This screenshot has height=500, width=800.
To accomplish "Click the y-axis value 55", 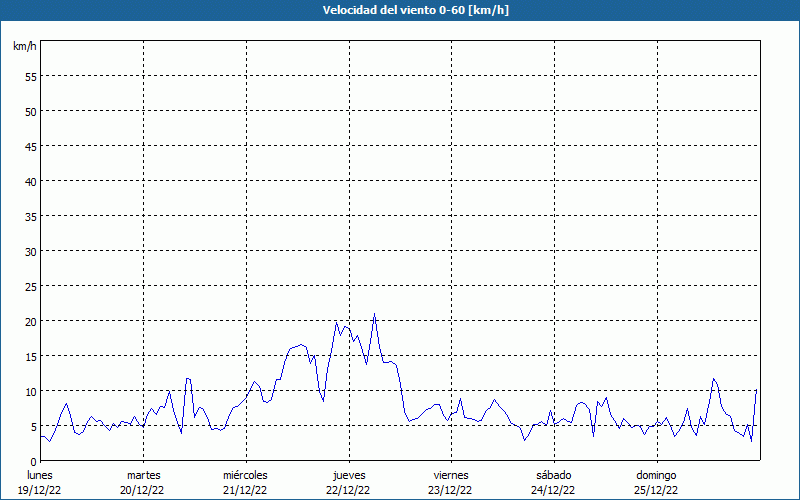I will click(31, 77).
